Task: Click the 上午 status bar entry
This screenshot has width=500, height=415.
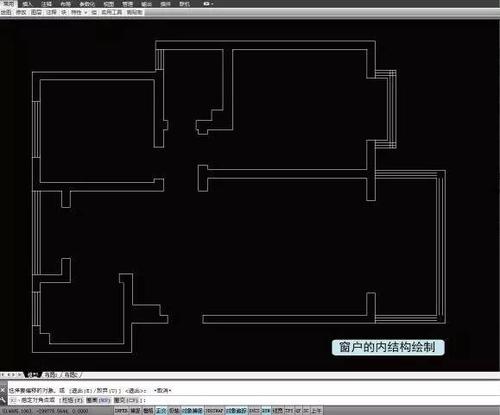Action: pos(316,410)
